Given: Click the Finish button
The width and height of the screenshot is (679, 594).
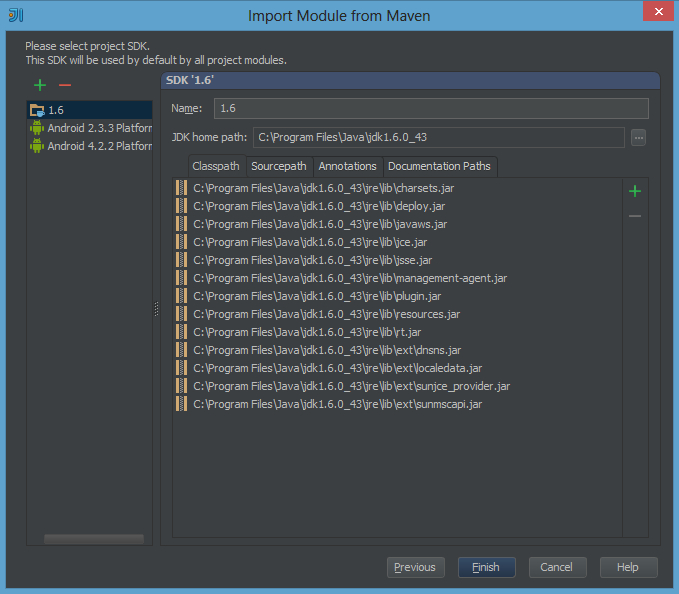Looking at the screenshot, I should tap(487, 567).
